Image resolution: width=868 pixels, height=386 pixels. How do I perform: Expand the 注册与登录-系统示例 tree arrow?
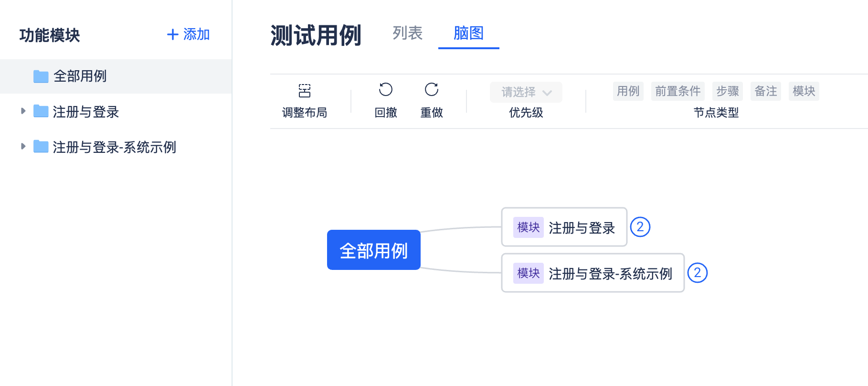(23, 147)
